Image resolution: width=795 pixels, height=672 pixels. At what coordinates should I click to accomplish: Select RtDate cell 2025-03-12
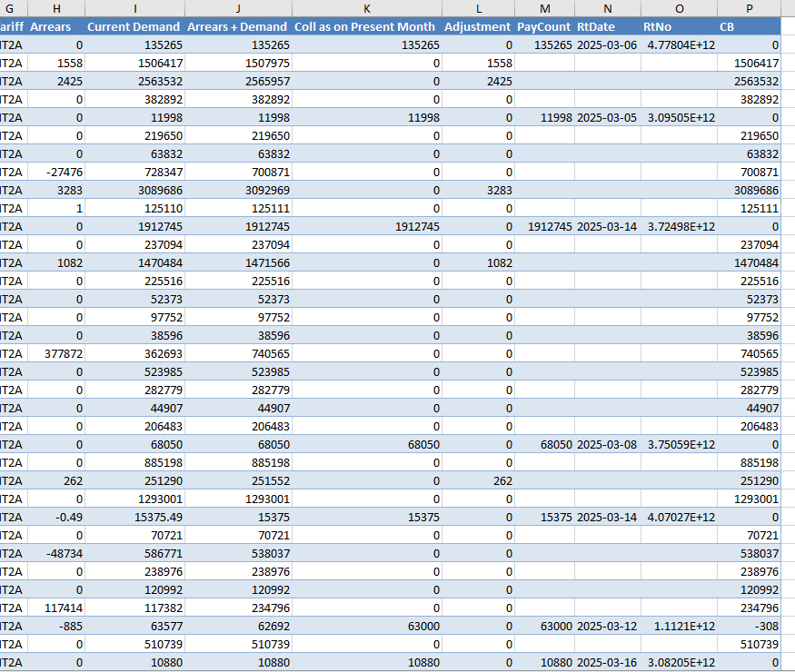point(608,627)
